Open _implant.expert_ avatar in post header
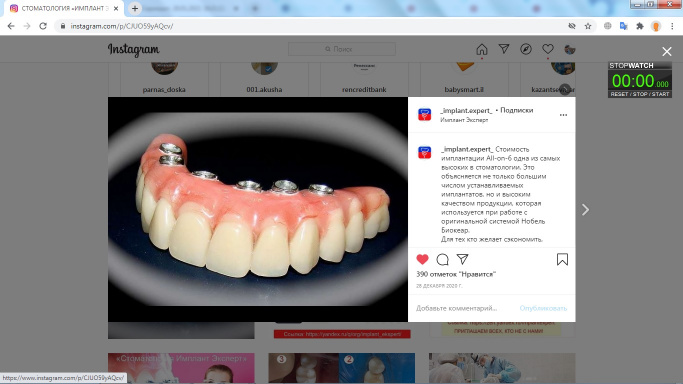Viewport: 683px width, 384px height. coord(424,115)
